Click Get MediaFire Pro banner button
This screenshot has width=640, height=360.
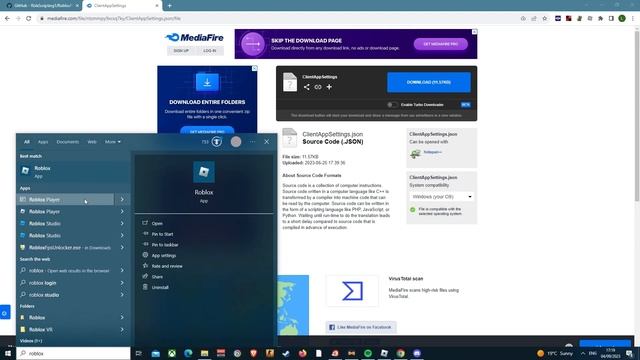click(x=440, y=44)
